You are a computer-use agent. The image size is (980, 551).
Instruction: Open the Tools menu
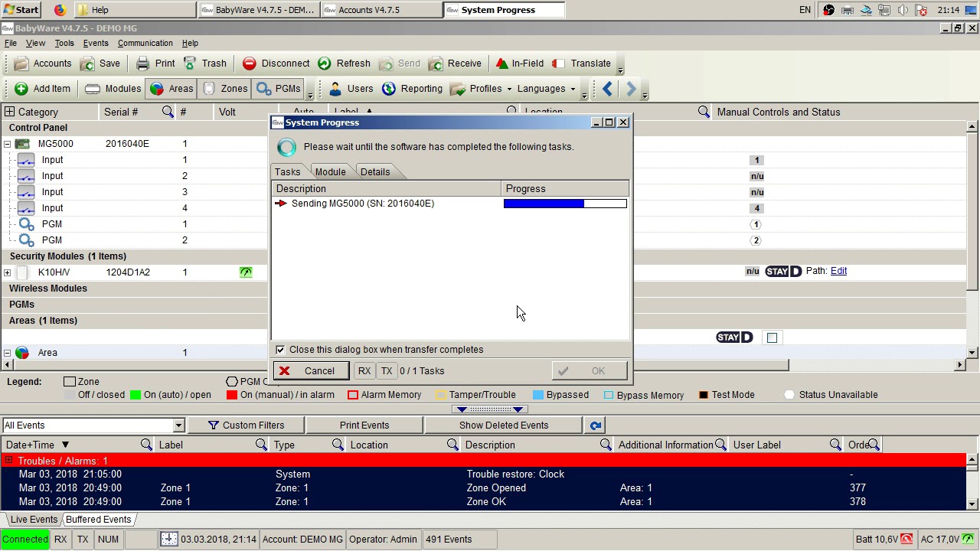click(x=64, y=43)
